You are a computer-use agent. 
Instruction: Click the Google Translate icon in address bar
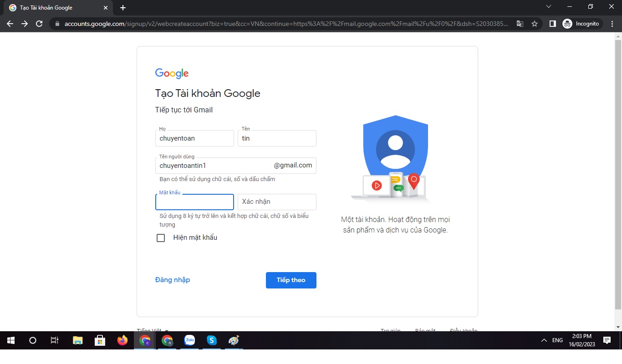(x=520, y=24)
